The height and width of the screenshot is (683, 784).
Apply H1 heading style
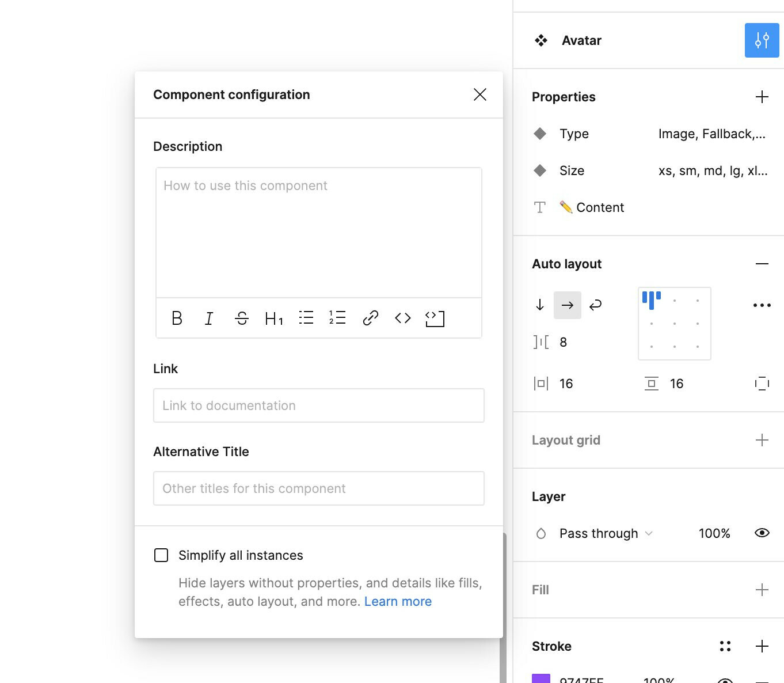point(274,318)
